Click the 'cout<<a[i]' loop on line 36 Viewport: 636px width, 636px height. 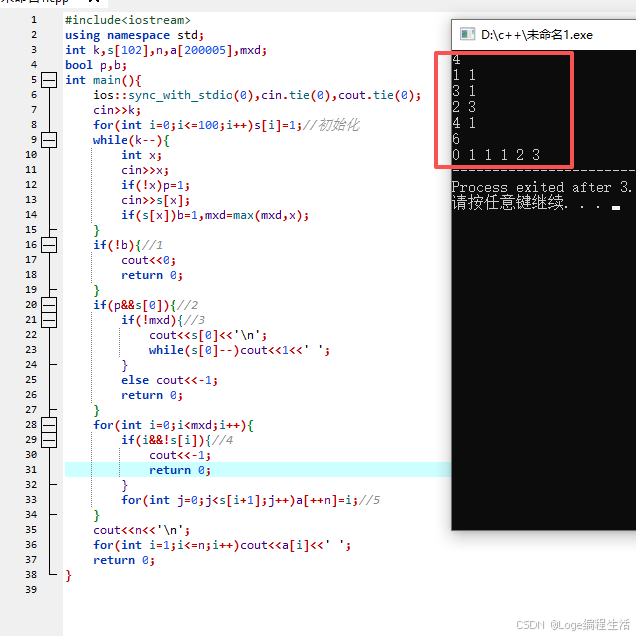click(x=222, y=546)
